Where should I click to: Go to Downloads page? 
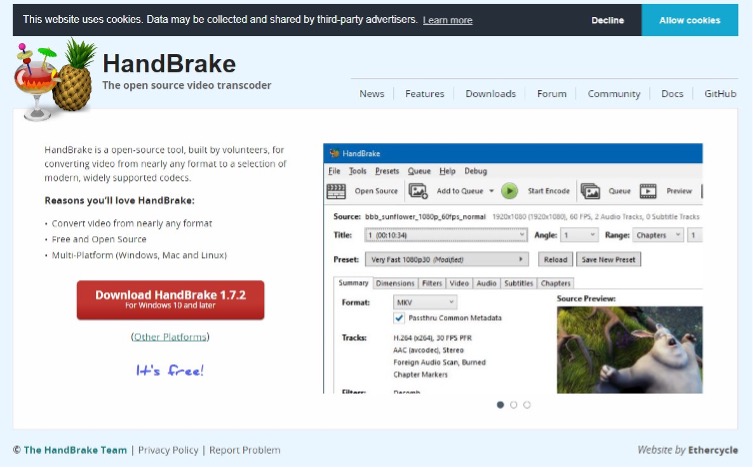coord(490,94)
